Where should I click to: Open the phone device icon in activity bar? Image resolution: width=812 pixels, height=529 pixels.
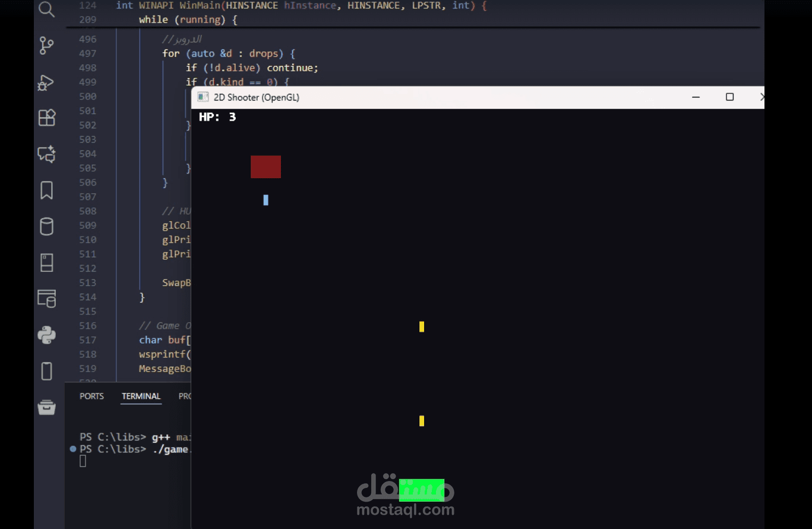(x=46, y=371)
